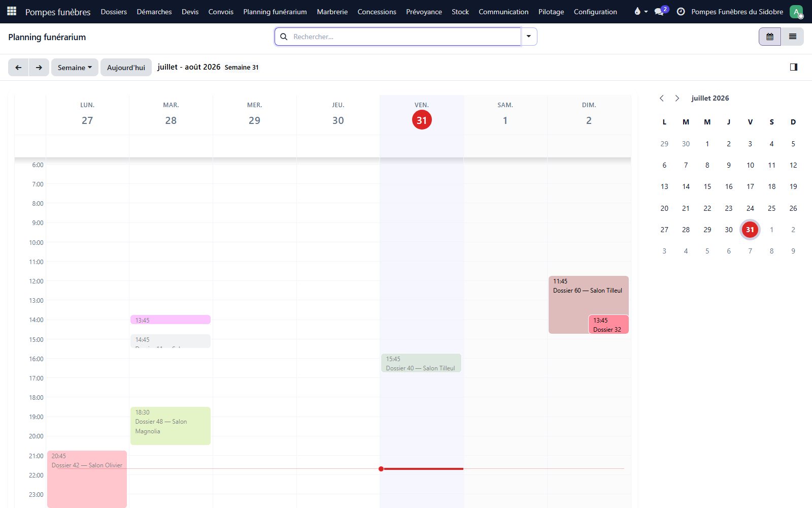Open the Dossier 42 — Salon Olivier event

[x=87, y=479]
